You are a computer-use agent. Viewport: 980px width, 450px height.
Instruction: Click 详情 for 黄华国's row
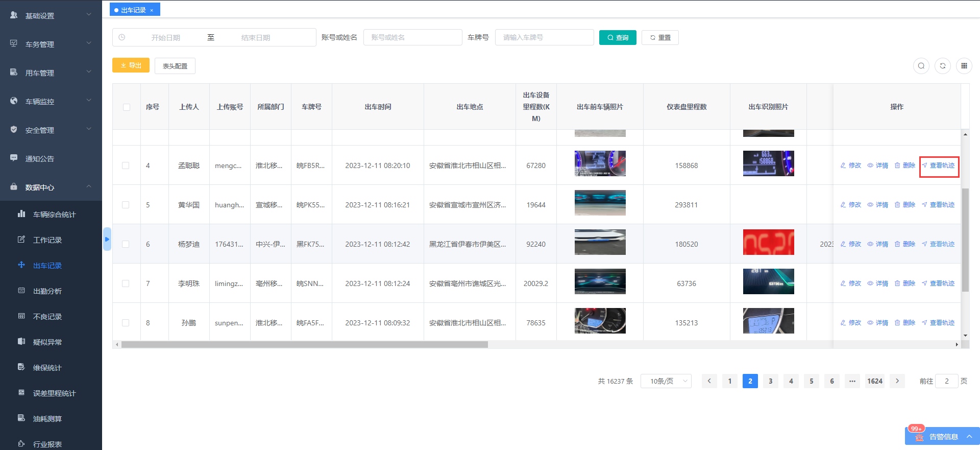[x=877, y=205]
